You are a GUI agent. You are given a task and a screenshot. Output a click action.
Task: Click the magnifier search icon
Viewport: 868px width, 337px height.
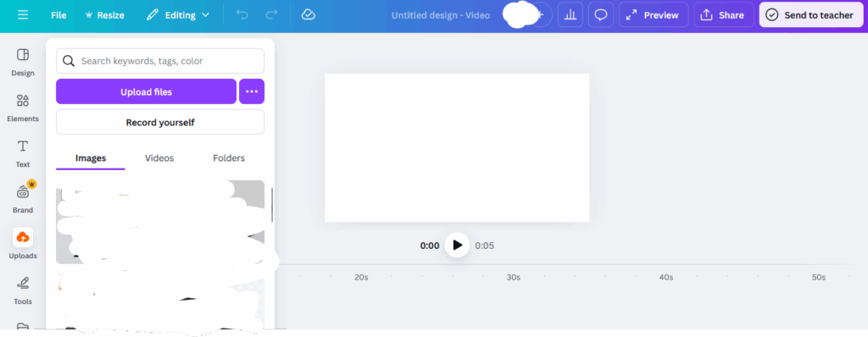(69, 61)
